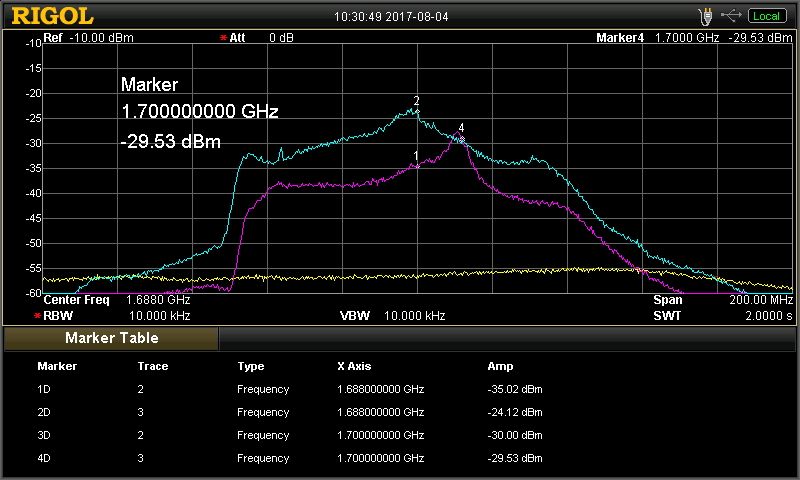The width and height of the screenshot is (800, 480).
Task: Click the Marker4 readout at top right
Action: (x=691, y=38)
